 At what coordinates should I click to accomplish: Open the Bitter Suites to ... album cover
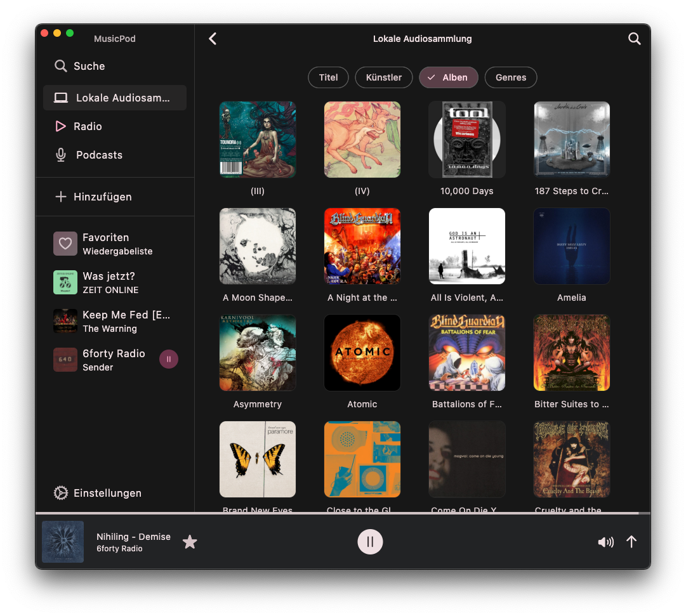(x=572, y=353)
